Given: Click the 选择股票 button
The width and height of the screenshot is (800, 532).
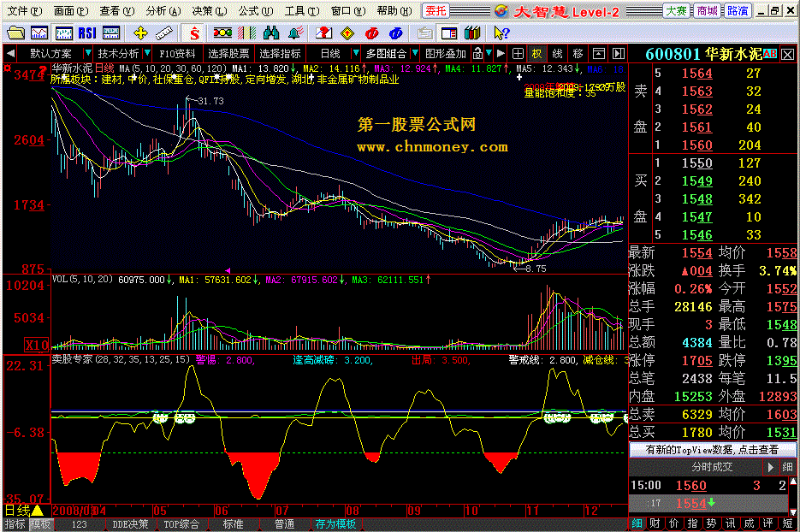Looking at the screenshot, I should pos(228,54).
